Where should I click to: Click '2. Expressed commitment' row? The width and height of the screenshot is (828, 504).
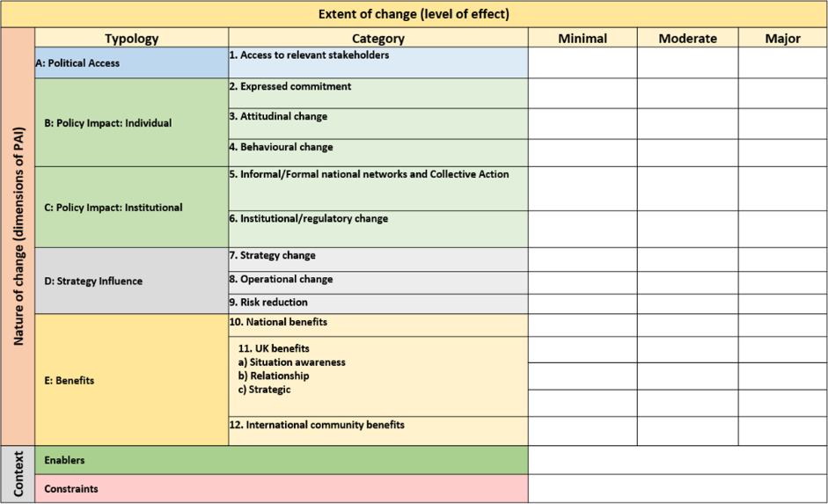tap(378, 93)
